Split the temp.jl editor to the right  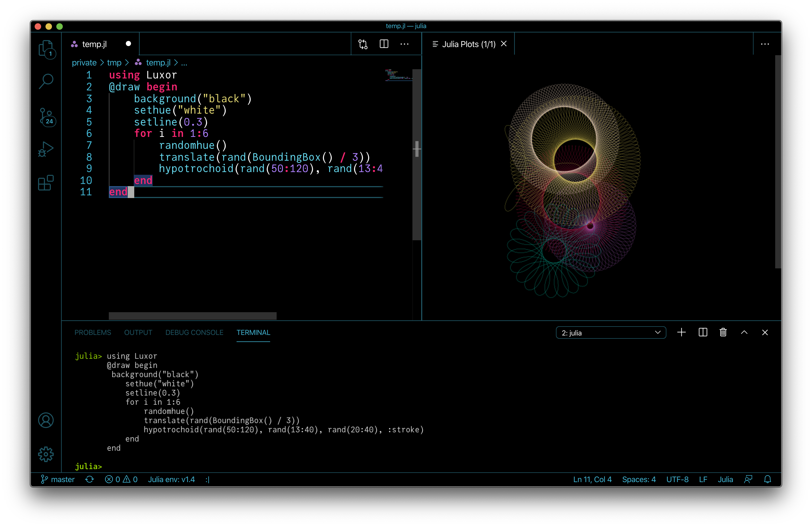(384, 44)
